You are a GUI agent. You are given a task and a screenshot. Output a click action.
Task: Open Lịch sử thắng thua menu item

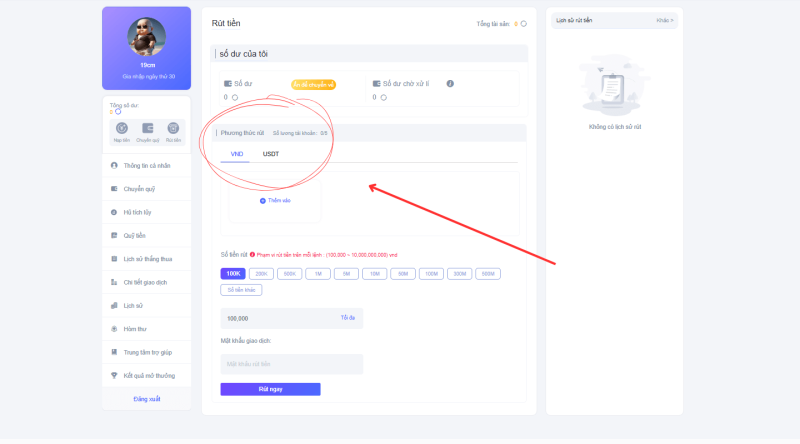[147, 259]
